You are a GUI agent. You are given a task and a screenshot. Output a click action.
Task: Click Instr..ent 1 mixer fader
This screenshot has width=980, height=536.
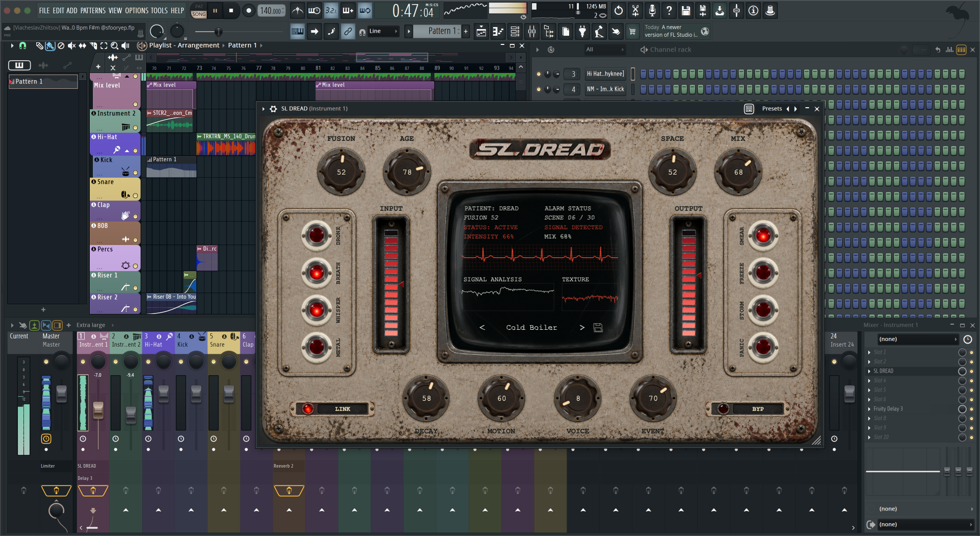pos(98,409)
